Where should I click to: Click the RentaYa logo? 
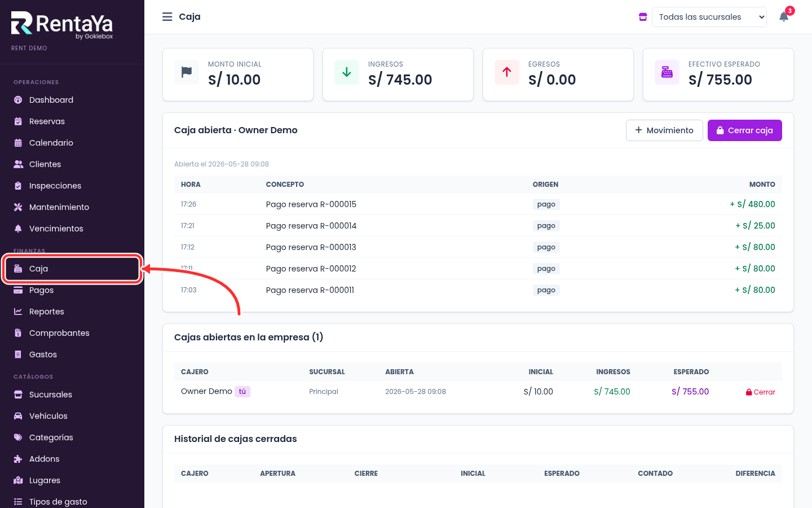point(62,25)
